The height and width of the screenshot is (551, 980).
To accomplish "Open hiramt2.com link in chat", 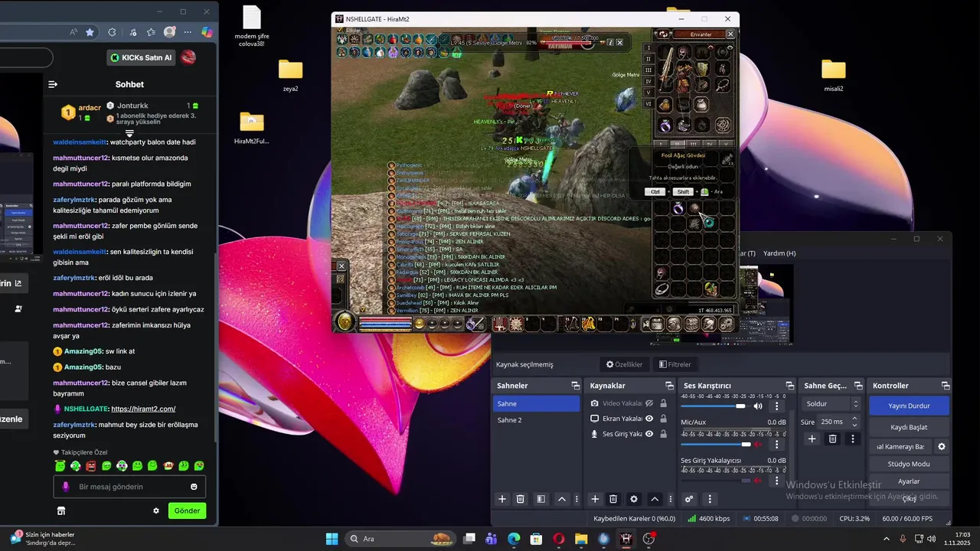I will 143,409.
